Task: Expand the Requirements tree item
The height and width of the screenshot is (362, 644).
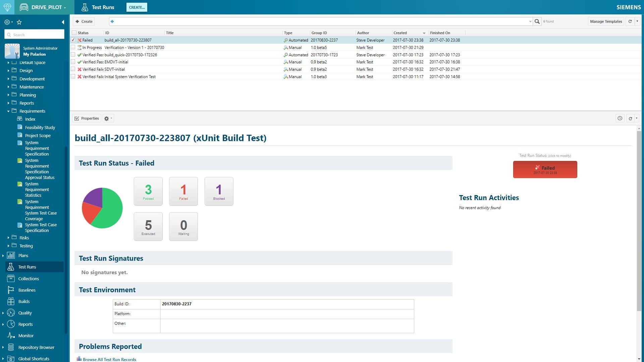Action: tap(9, 111)
